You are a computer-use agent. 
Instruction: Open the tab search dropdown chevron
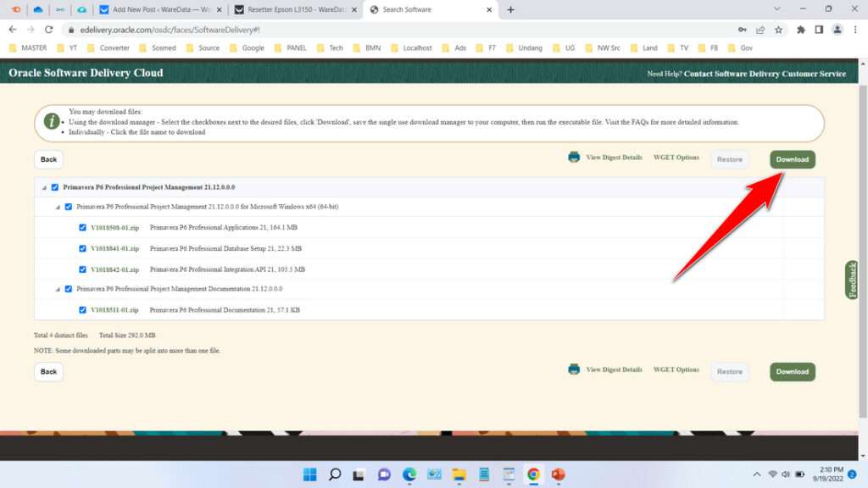[776, 9]
